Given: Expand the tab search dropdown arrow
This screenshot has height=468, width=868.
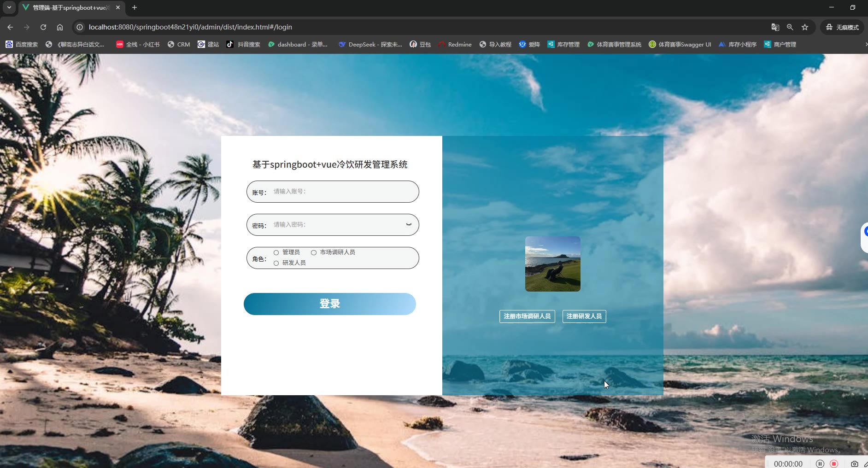Looking at the screenshot, I should (x=9, y=7).
